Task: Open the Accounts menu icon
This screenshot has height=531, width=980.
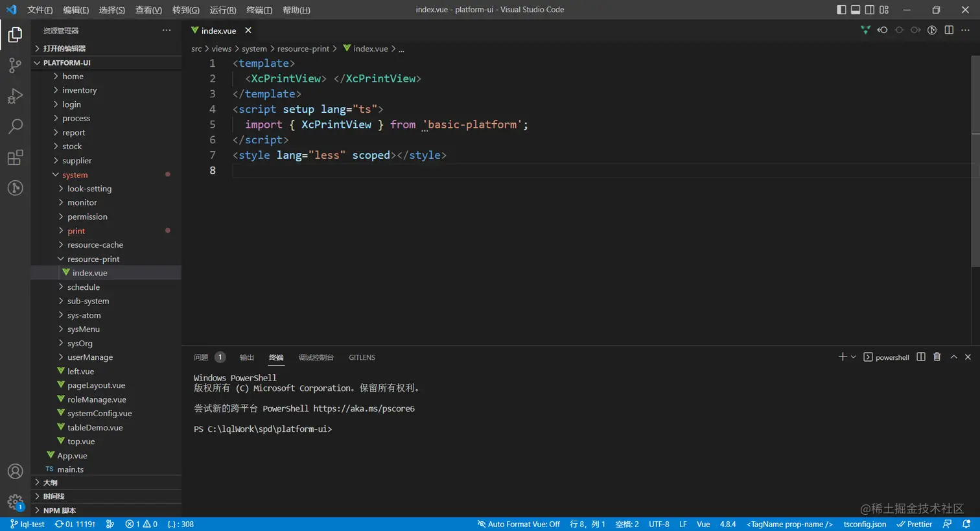Action: click(16, 471)
